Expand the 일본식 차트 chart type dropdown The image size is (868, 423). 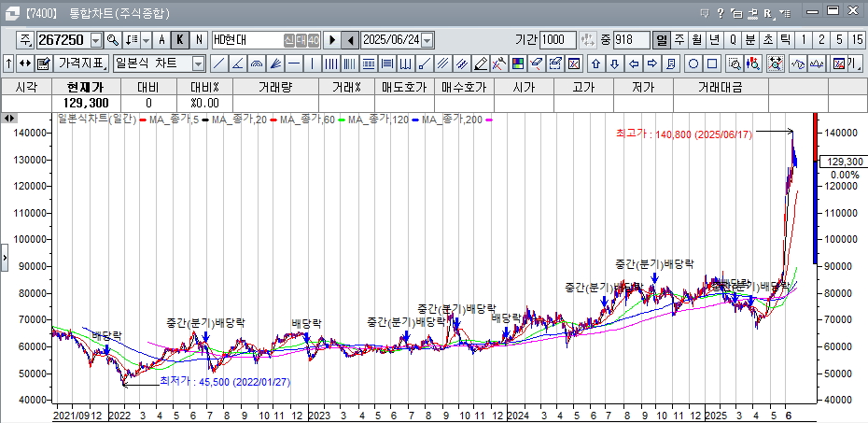coord(198,63)
